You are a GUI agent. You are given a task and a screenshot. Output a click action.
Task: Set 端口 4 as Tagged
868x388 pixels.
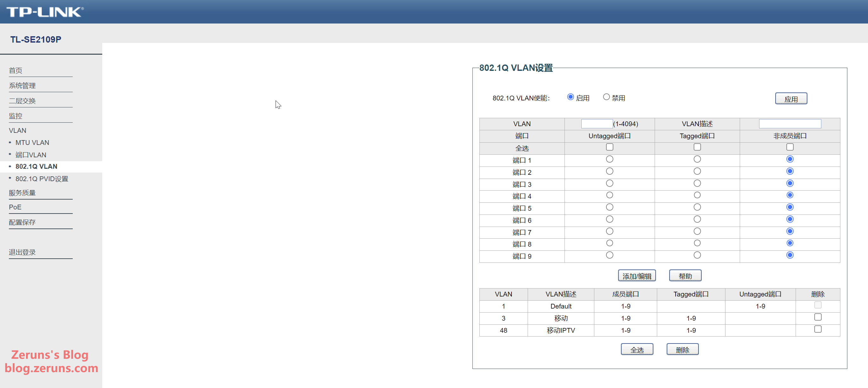point(697,195)
